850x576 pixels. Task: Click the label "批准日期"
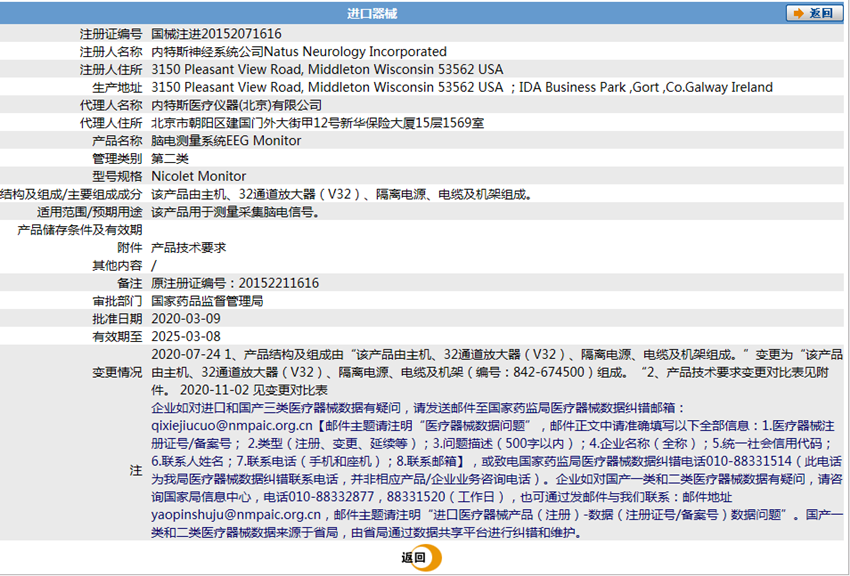click(x=118, y=319)
